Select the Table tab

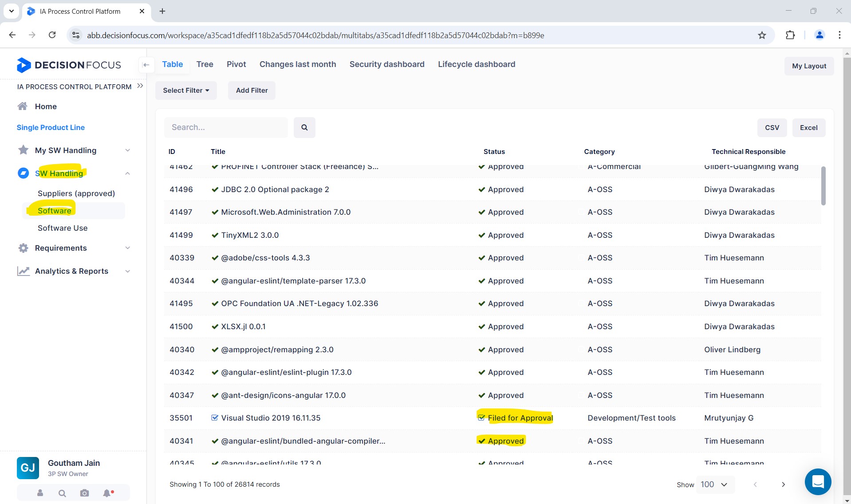(x=172, y=64)
